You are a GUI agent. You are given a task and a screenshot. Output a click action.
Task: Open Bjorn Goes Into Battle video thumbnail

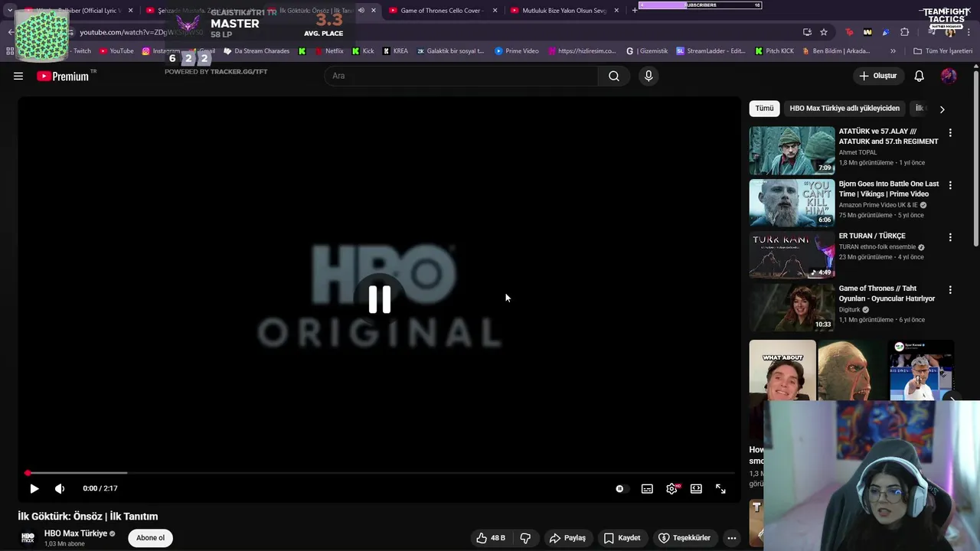[x=792, y=203]
